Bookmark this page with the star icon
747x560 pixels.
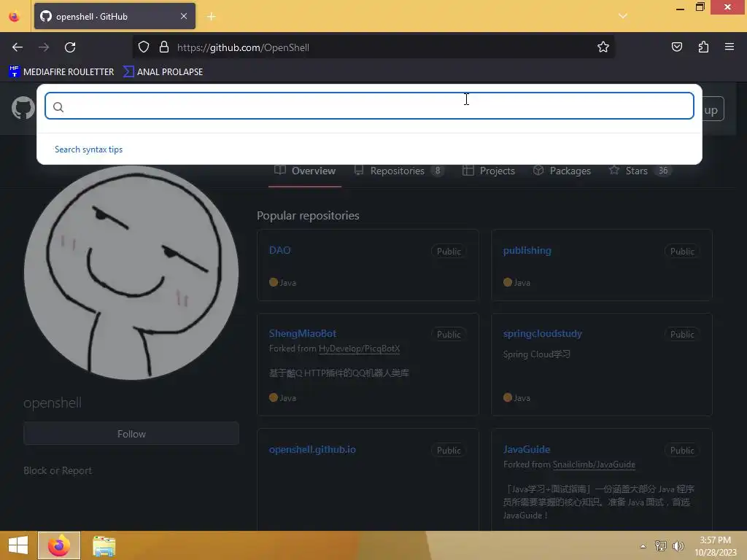tap(603, 47)
